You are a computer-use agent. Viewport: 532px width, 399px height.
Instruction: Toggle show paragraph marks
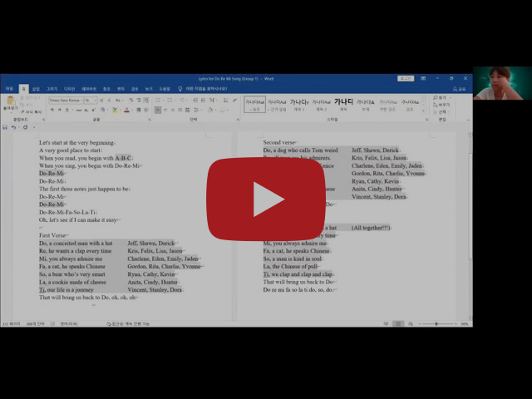click(x=234, y=100)
